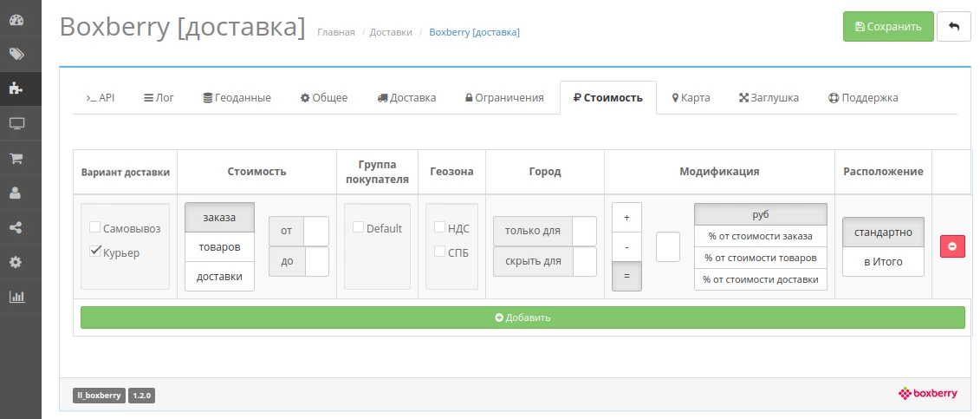The height and width of the screenshot is (419, 980).
Task: Uncheck the Курьер checkbox
Action: (x=95, y=252)
